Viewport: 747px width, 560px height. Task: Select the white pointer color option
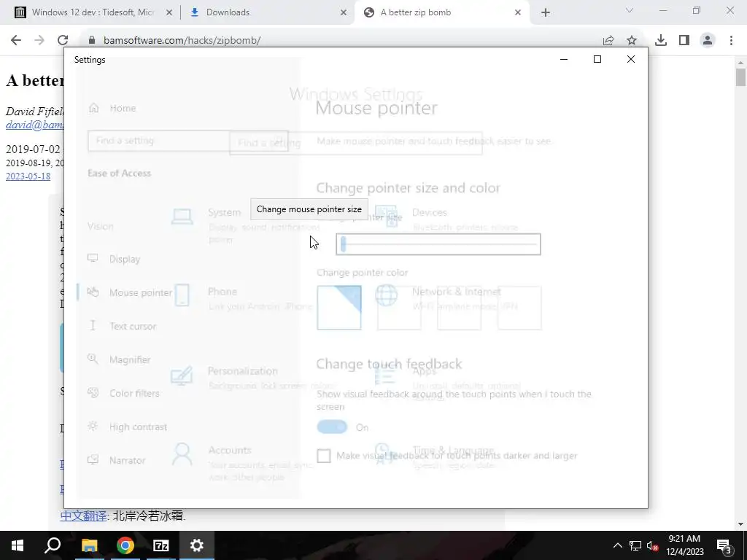pos(339,308)
